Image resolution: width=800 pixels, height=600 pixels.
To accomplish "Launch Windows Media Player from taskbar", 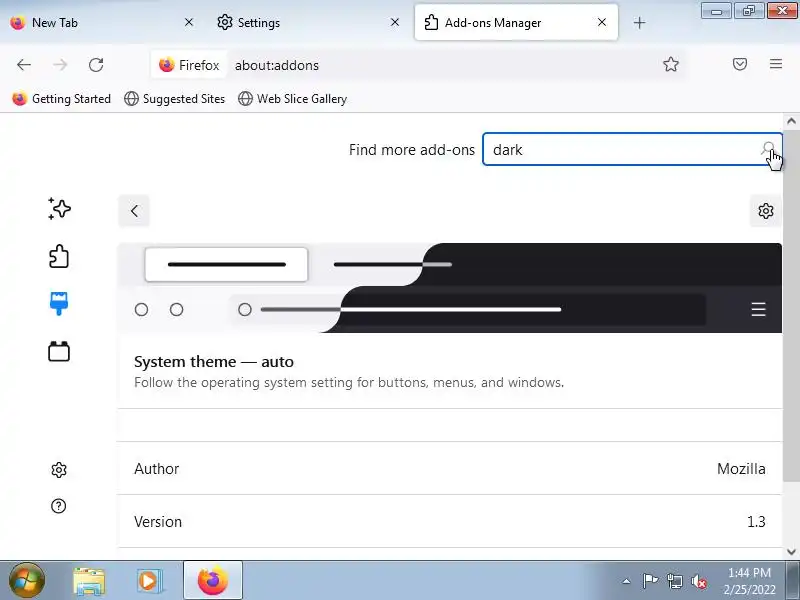I will 148,581.
